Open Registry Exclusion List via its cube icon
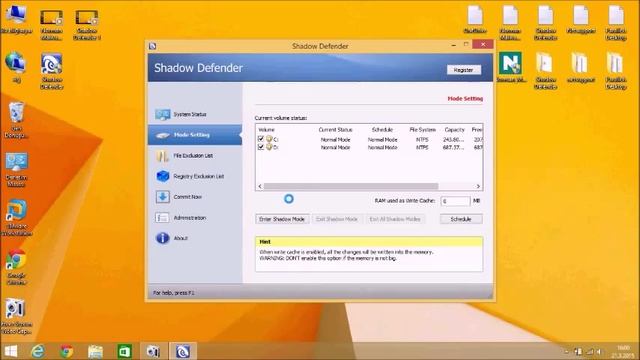640x360 pixels. [x=162, y=176]
